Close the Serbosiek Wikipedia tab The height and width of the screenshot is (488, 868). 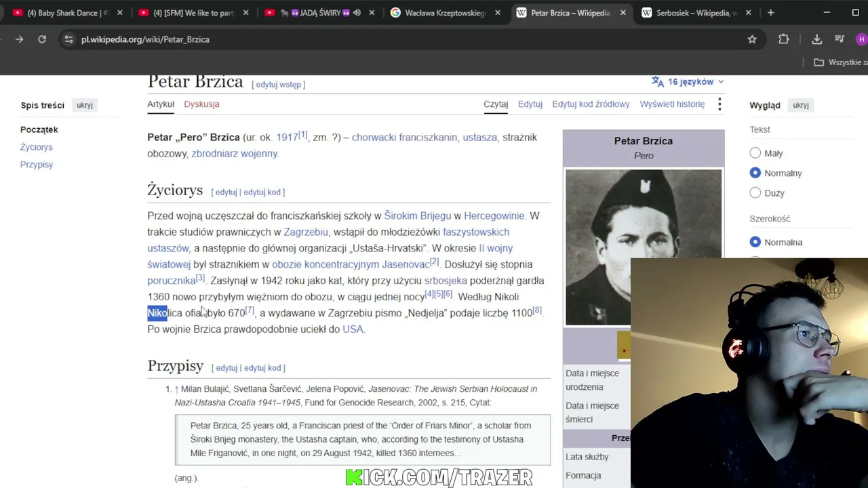click(749, 13)
